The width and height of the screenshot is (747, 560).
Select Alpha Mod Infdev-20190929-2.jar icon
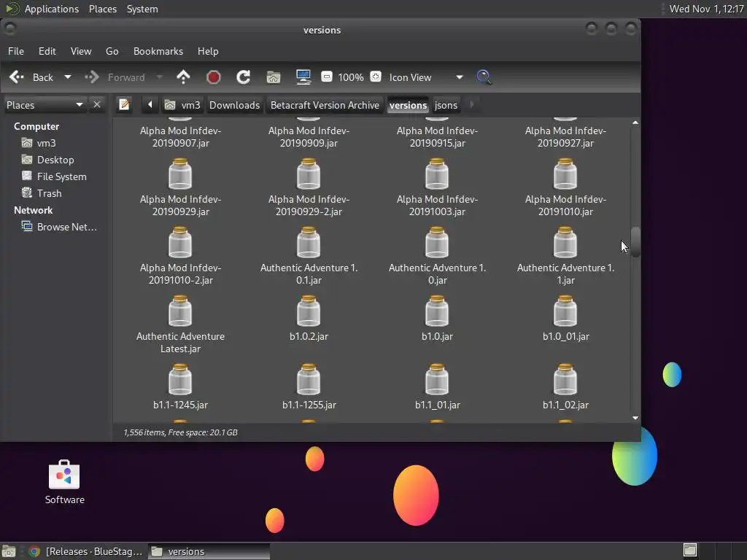(309, 174)
